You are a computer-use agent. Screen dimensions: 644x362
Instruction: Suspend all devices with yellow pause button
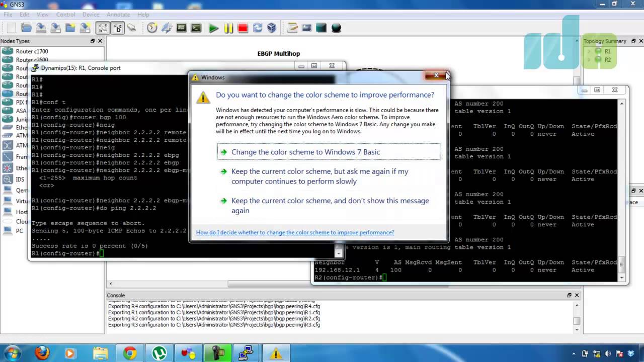228,28
